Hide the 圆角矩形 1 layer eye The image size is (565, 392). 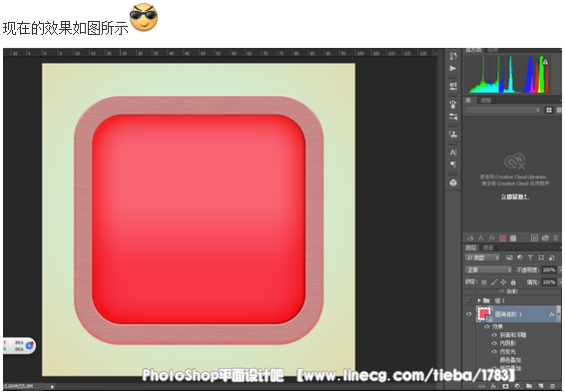point(469,314)
